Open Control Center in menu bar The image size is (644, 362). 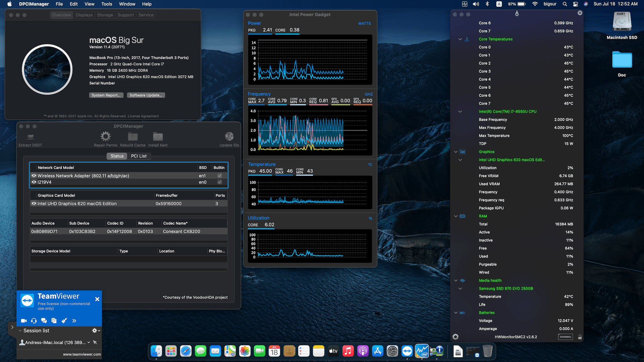point(576,4)
